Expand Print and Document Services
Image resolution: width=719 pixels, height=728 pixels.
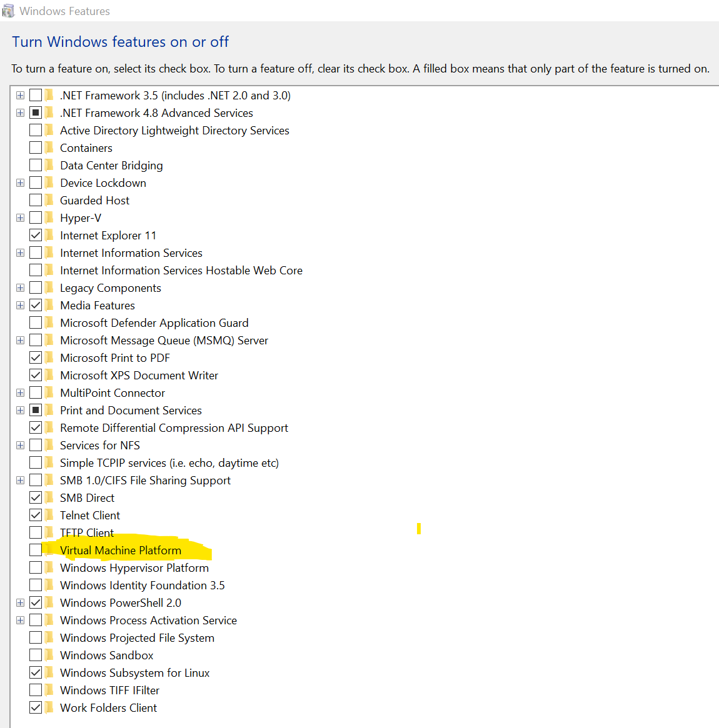[x=21, y=411]
